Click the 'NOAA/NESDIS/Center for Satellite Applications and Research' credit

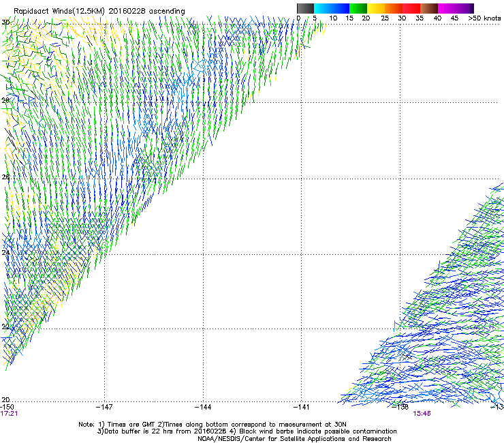tap(294, 439)
